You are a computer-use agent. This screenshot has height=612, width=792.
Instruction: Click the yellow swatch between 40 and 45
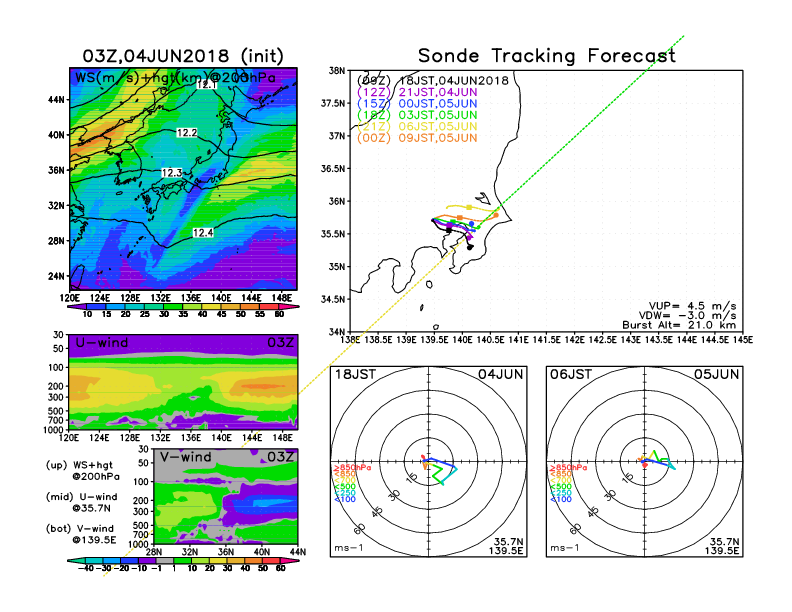[x=211, y=307]
